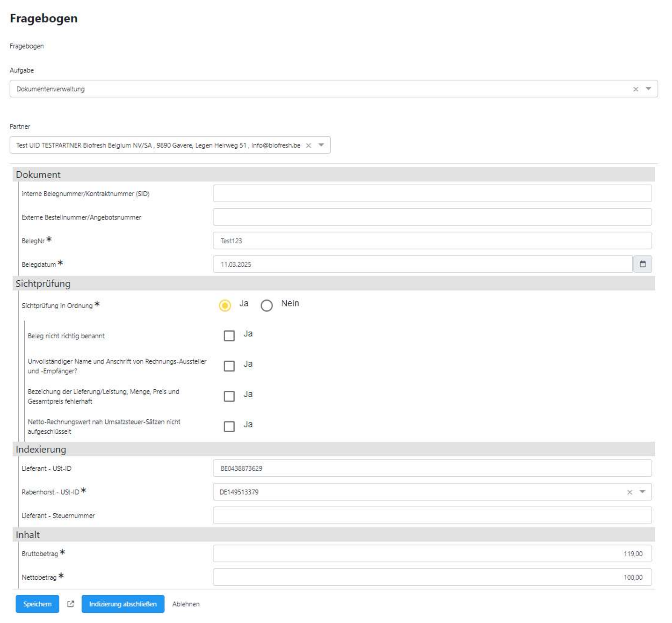Clear the Rabenhorst USt-ID value
Image resolution: width=672 pixels, height=623 pixels.
(x=629, y=492)
